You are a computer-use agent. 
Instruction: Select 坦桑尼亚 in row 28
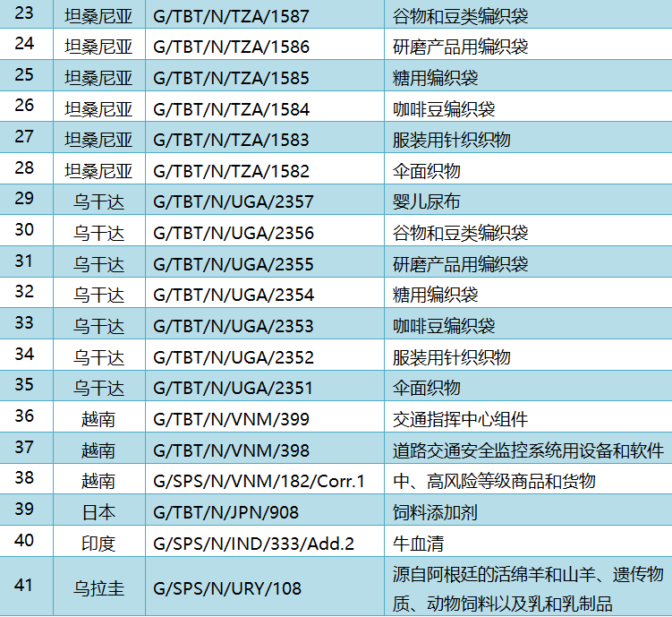click(x=98, y=170)
